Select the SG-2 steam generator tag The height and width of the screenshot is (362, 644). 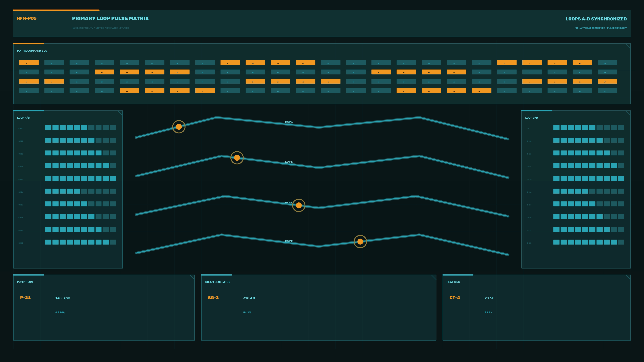point(213,297)
